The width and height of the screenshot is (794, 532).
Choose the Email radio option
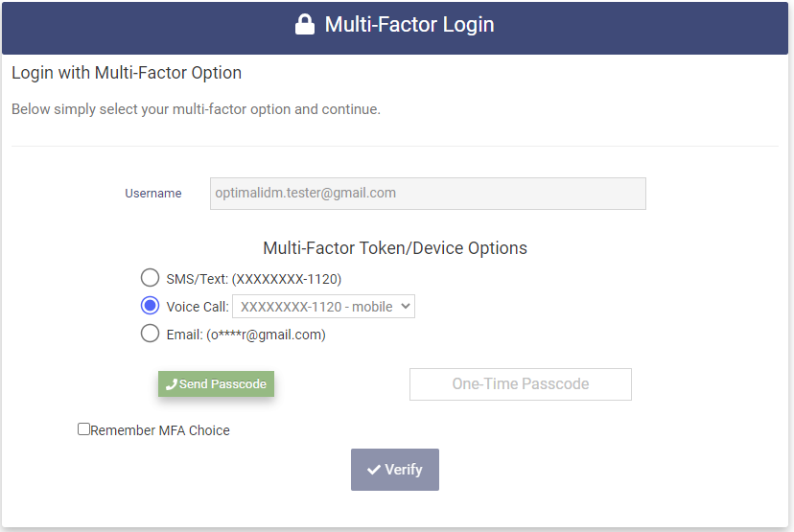(150, 334)
